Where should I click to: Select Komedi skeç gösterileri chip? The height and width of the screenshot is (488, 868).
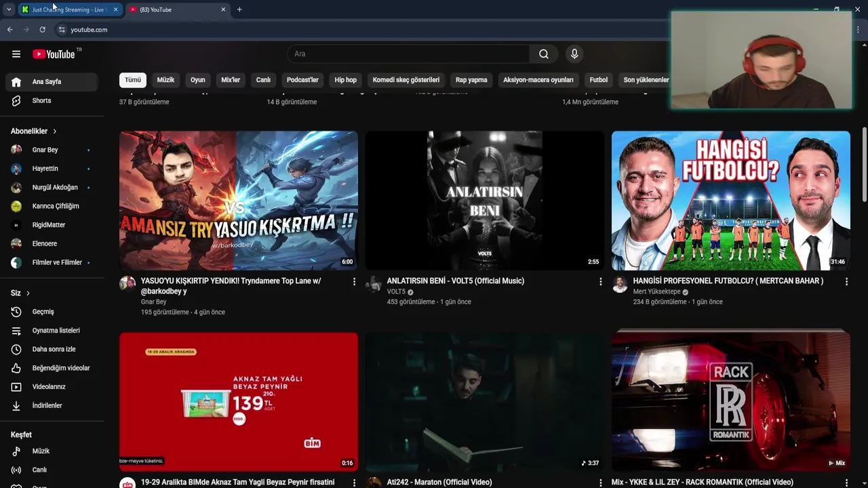(406, 80)
